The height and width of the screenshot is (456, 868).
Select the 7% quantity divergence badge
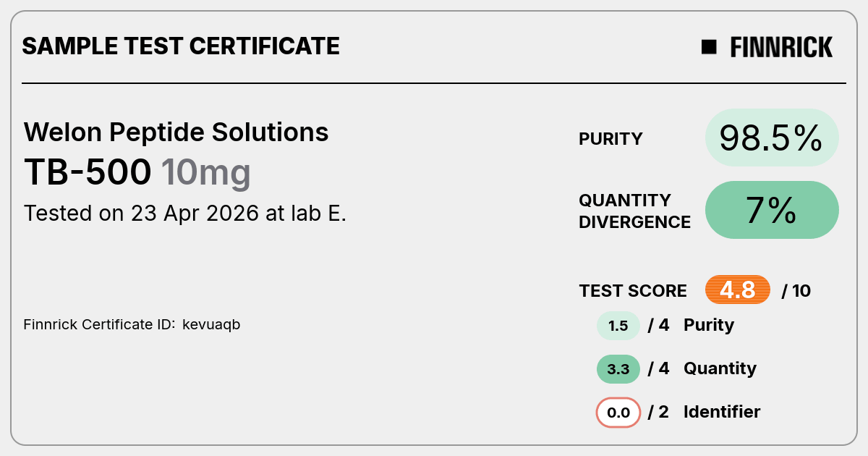tap(772, 210)
